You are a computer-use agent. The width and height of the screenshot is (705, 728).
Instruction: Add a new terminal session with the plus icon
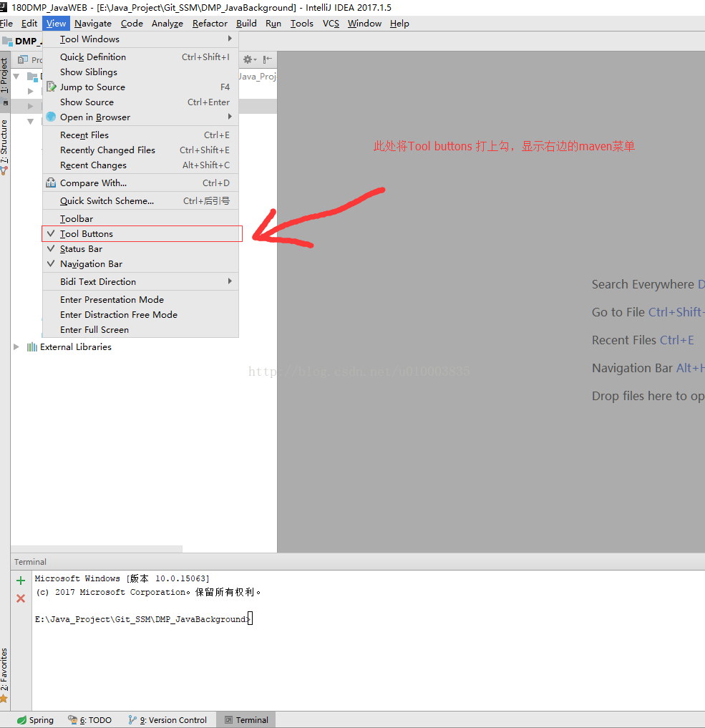[x=21, y=581]
